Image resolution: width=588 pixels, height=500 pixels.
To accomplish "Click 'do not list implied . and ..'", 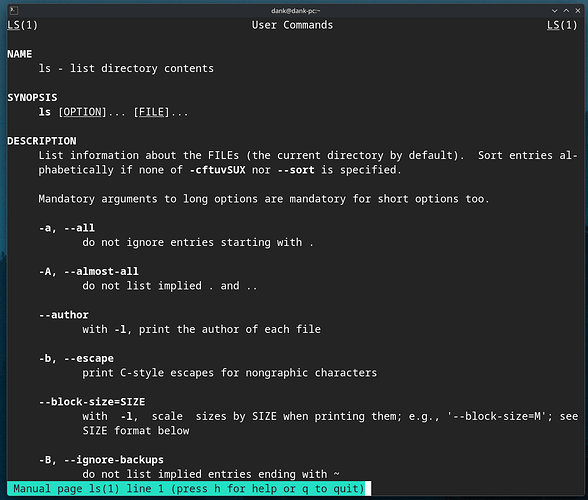I will [170, 286].
